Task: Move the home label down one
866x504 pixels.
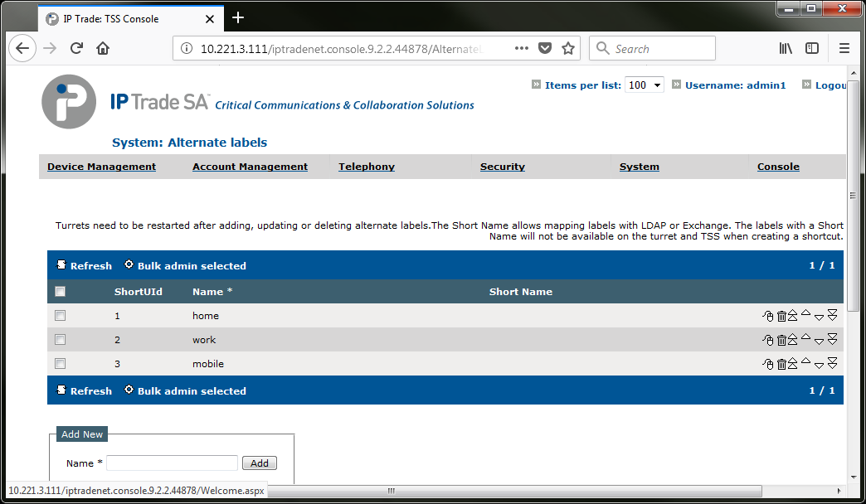Action: point(819,317)
